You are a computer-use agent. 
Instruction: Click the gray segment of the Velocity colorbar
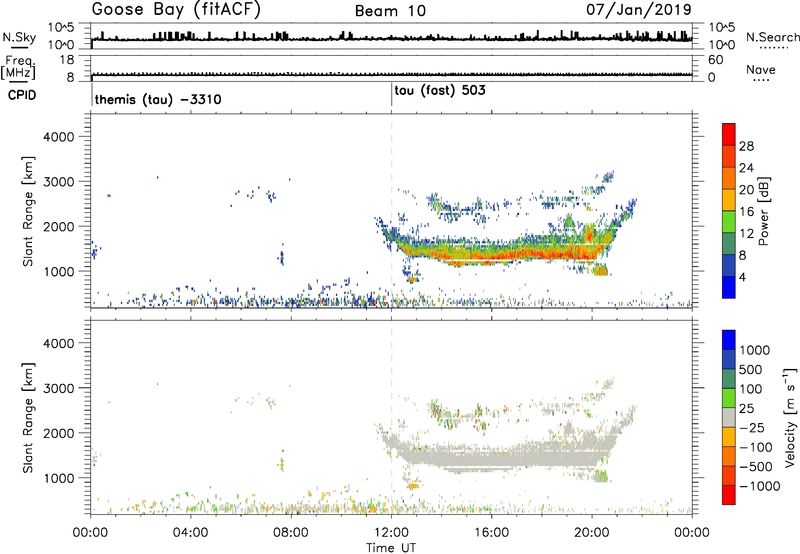click(x=729, y=418)
